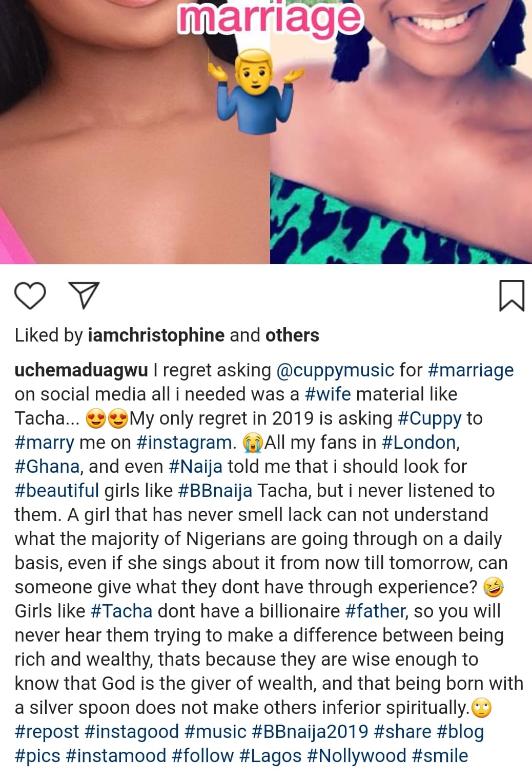Open the #BBnaija2019 hashtag
This screenshot has width=532, height=778.
(x=310, y=732)
